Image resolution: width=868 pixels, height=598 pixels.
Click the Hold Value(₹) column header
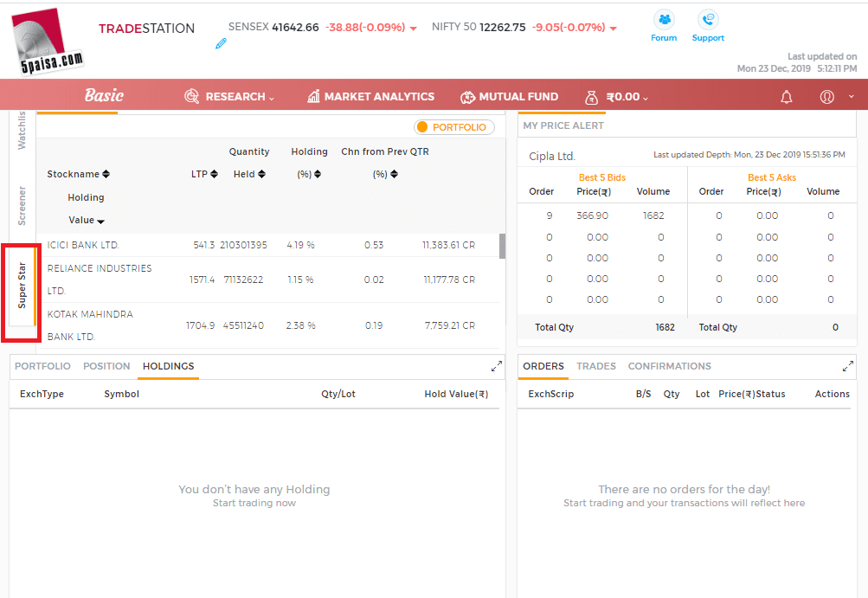point(456,394)
